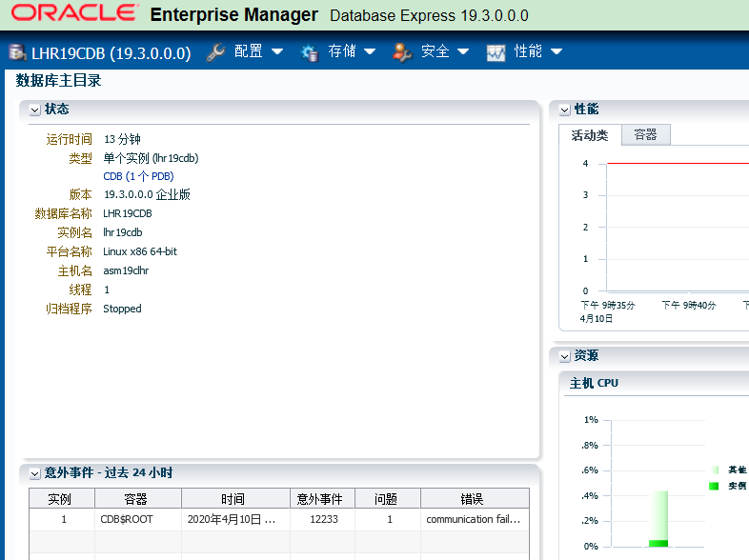This screenshot has width=749, height=560.
Task: Collapse the 意外事件 section
Action: [x=35, y=473]
